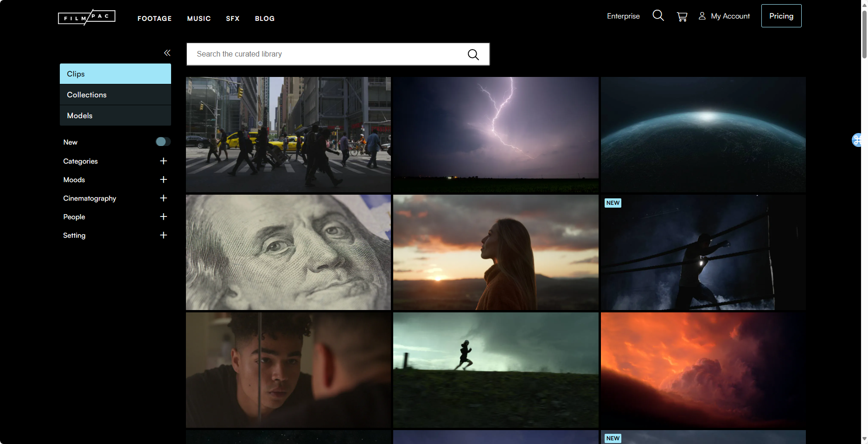The image size is (868, 444).
Task: Click the NEW badge on boxer clip
Action: click(x=613, y=203)
